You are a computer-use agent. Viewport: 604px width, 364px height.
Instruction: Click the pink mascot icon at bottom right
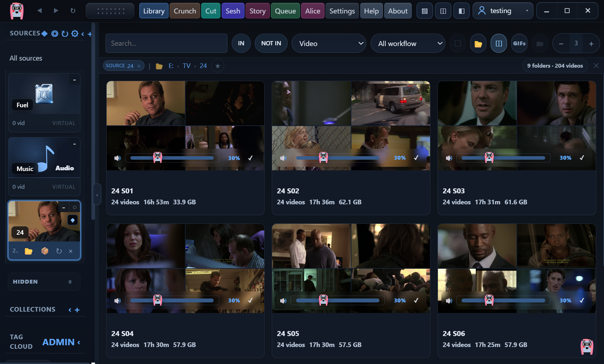point(587,347)
